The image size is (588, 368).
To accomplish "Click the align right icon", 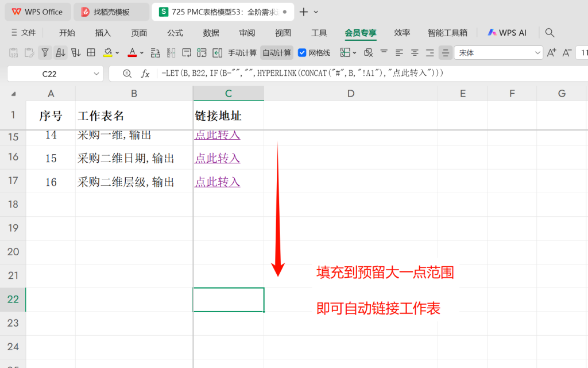I will [x=430, y=52].
